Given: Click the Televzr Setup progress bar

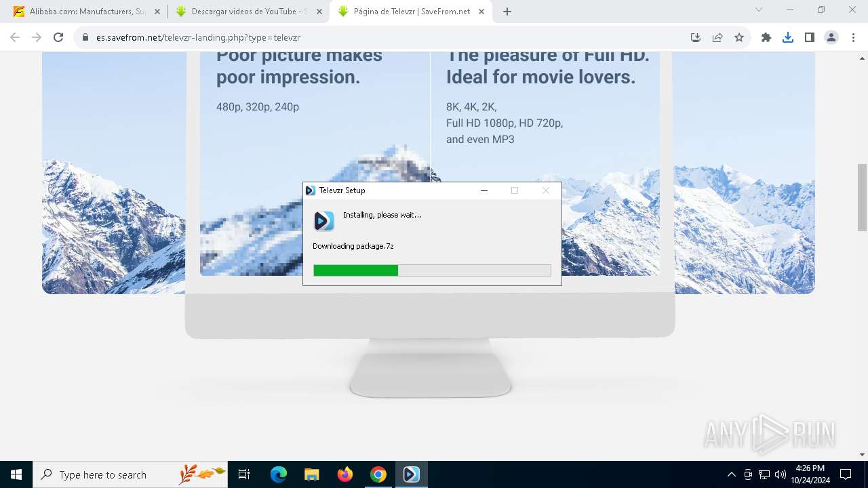Looking at the screenshot, I should point(432,270).
